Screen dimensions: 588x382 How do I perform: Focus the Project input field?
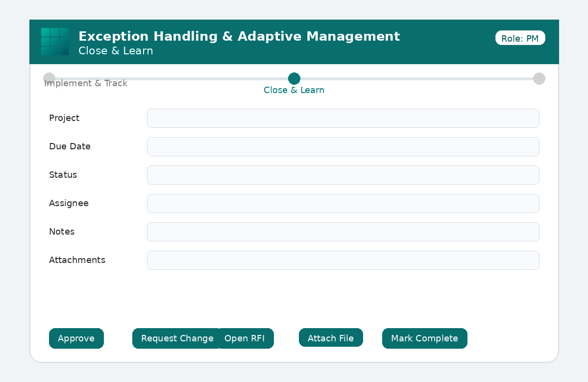pos(343,118)
